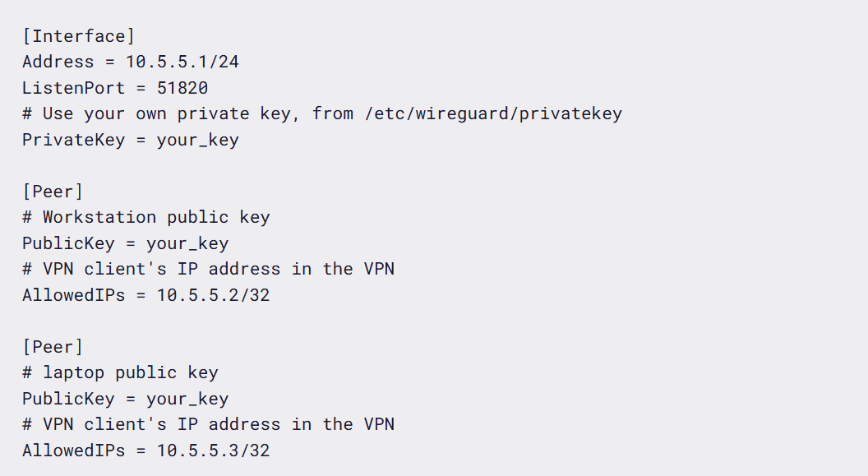Click the PrivateKey your_key value
Viewport: 868px width, 476px height.
[x=197, y=140]
